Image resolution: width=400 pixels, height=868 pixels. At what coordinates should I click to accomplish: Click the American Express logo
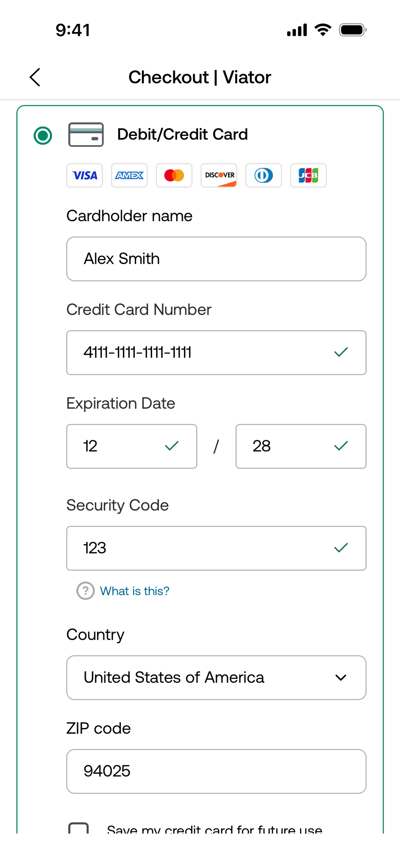(129, 175)
